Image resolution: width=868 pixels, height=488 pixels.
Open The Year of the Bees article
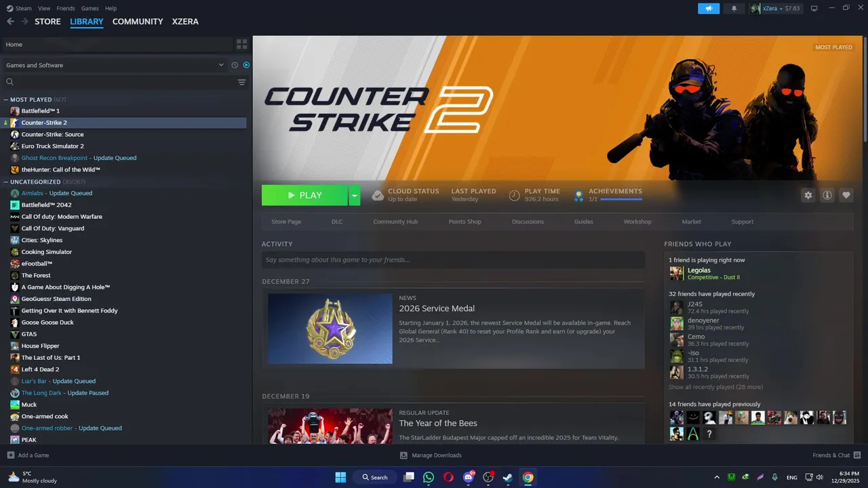tap(438, 423)
